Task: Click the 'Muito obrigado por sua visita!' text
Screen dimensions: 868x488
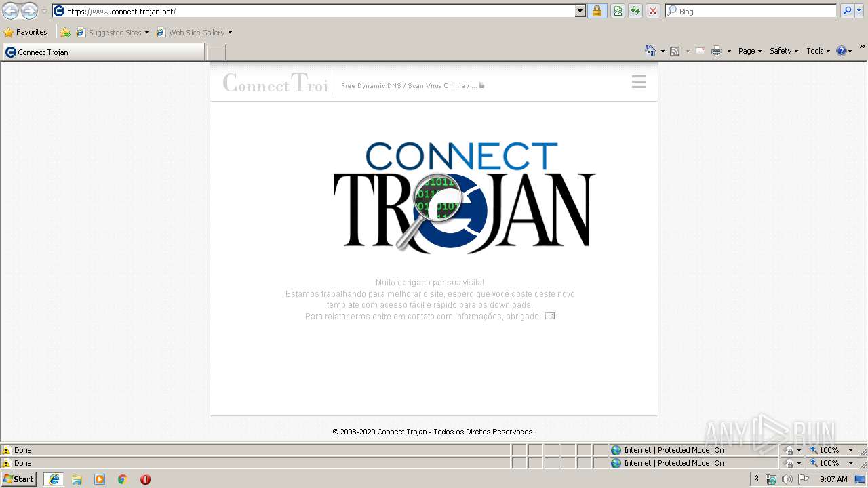Action: [x=430, y=283]
